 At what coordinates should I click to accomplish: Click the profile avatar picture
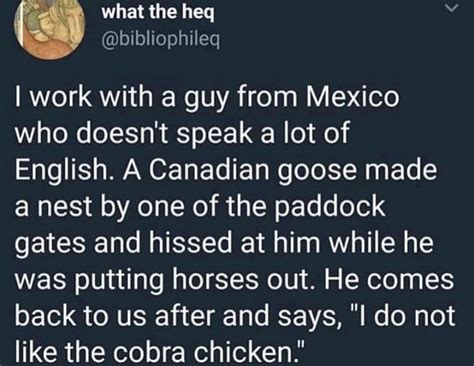49,27
